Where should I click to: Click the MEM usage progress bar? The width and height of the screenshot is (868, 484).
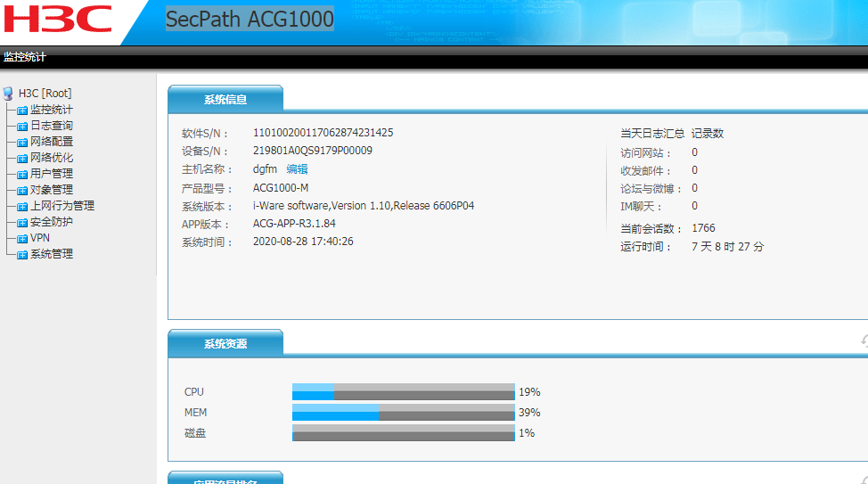tap(404, 412)
